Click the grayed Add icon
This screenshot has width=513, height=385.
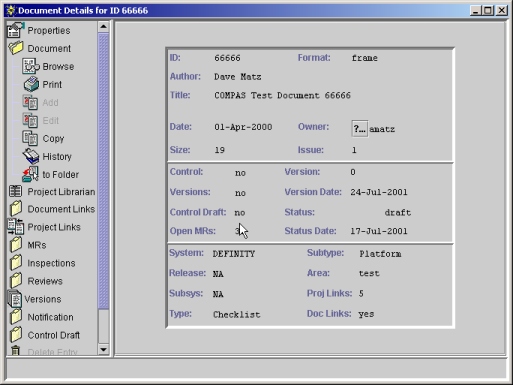point(30,102)
